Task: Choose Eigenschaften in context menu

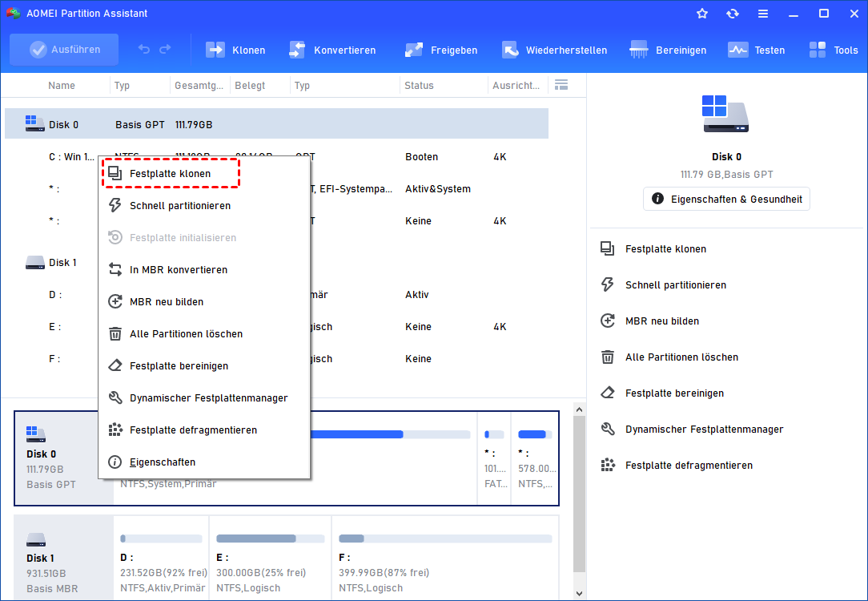Action: click(x=203, y=462)
